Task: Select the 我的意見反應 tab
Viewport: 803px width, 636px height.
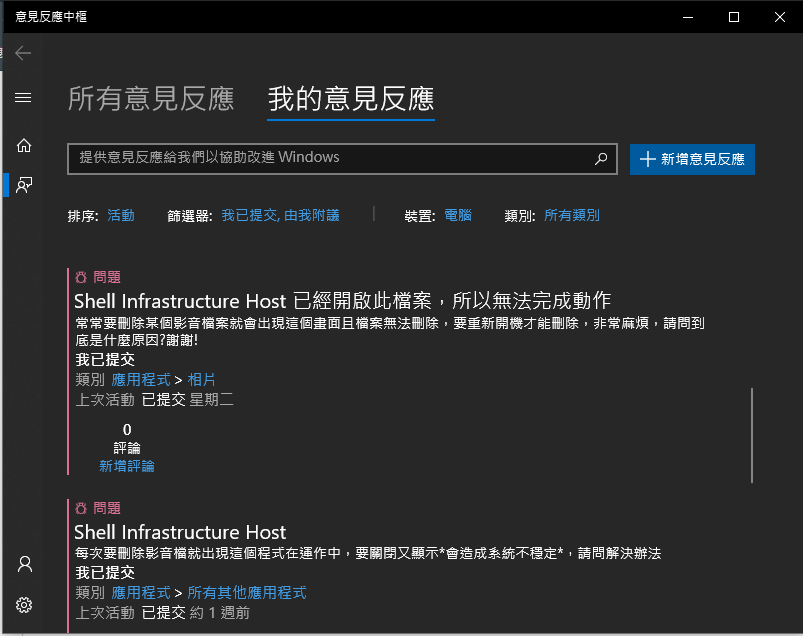Action: point(351,98)
